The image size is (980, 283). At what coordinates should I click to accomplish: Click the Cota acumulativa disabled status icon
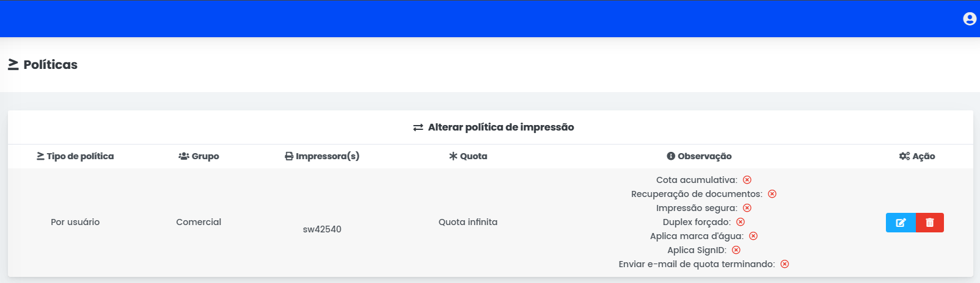747,180
